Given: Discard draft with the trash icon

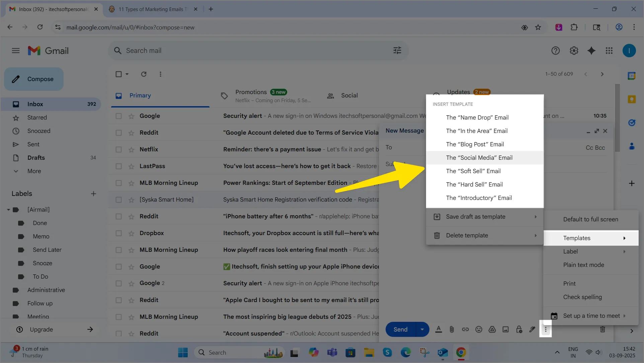Looking at the screenshot, I should point(602,330).
